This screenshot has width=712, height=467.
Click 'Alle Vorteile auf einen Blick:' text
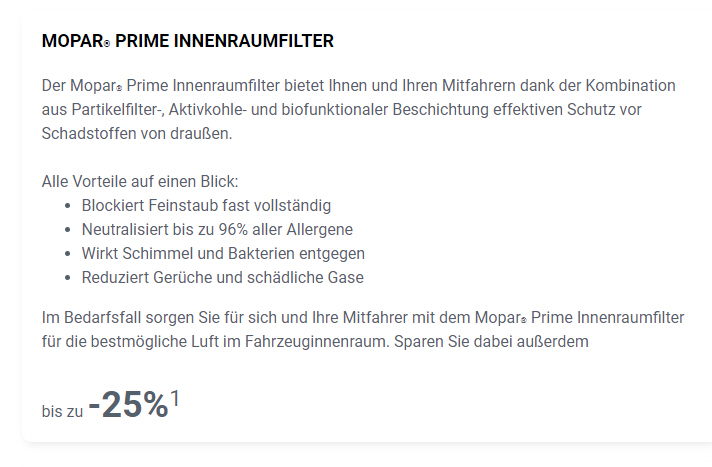[140, 182]
